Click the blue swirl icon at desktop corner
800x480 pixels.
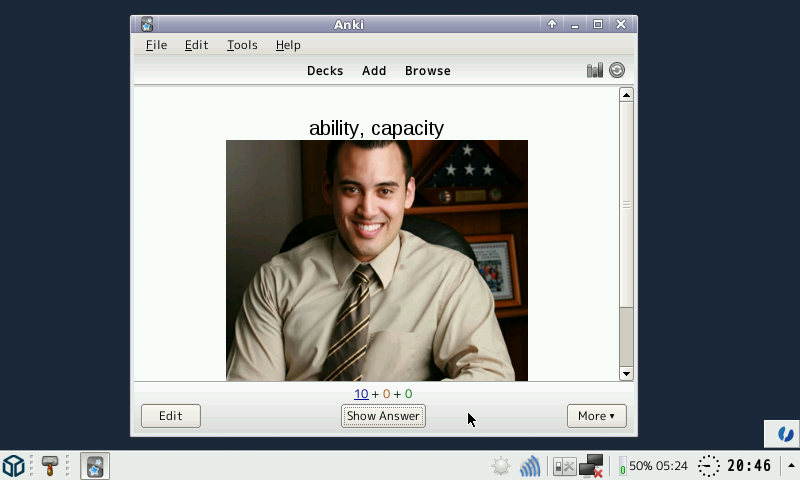point(786,434)
